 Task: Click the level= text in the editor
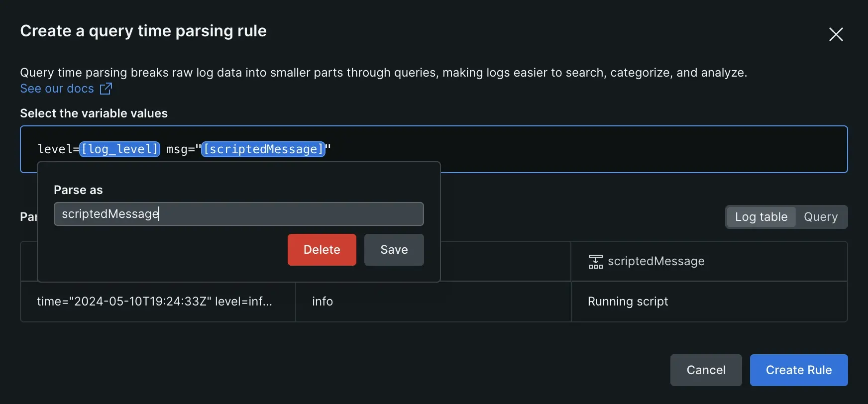click(58, 149)
